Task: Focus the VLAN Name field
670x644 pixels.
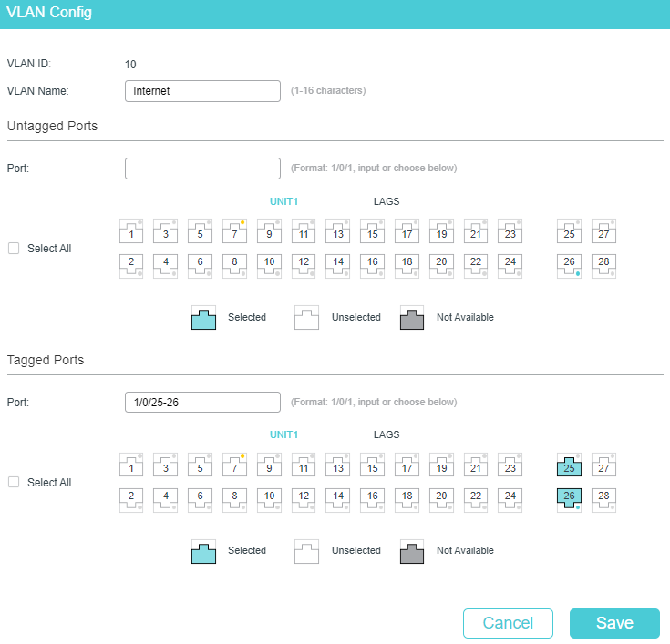Action: tap(202, 91)
